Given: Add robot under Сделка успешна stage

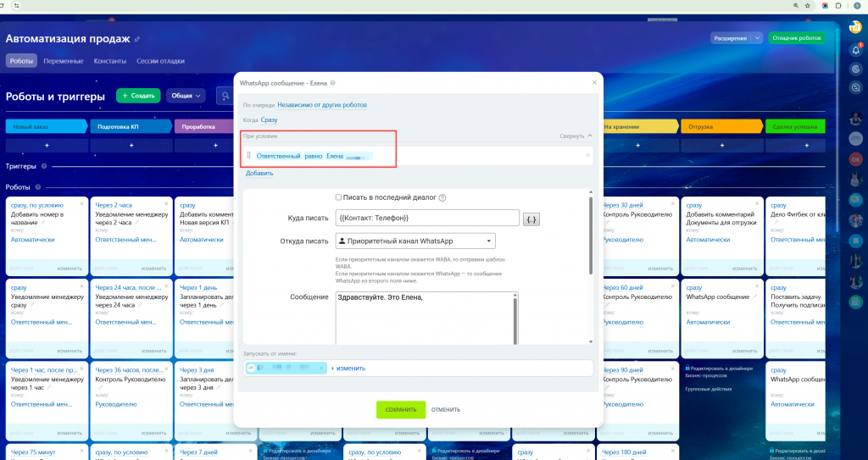Looking at the screenshot, I should point(807,146).
